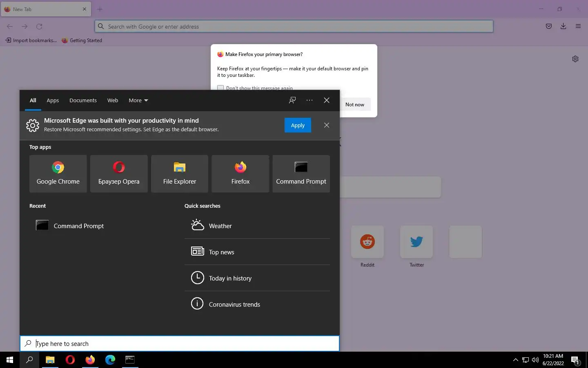Open recent Command Prompt entry
The width and height of the screenshot is (588, 368).
pyautogui.click(x=102, y=226)
